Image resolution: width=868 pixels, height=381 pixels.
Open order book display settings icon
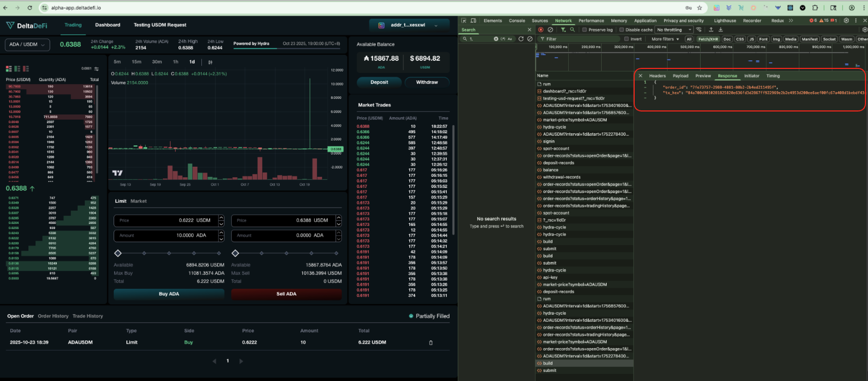pyautogui.click(x=96, y=69)
